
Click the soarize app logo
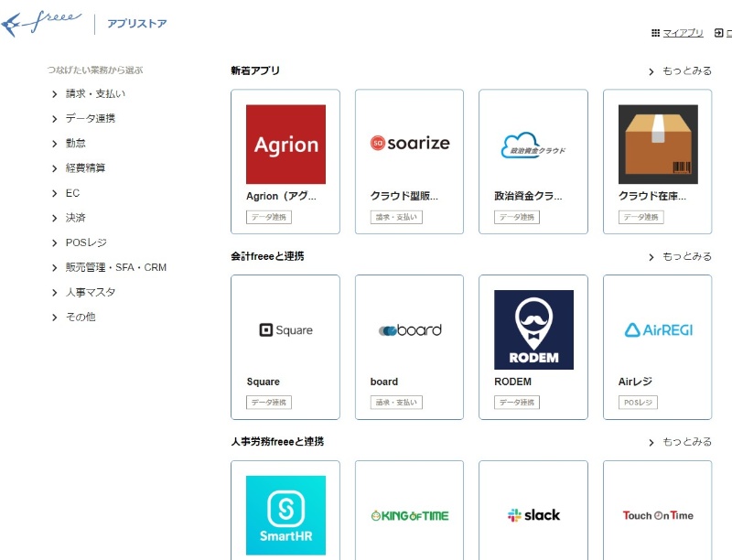409,144
